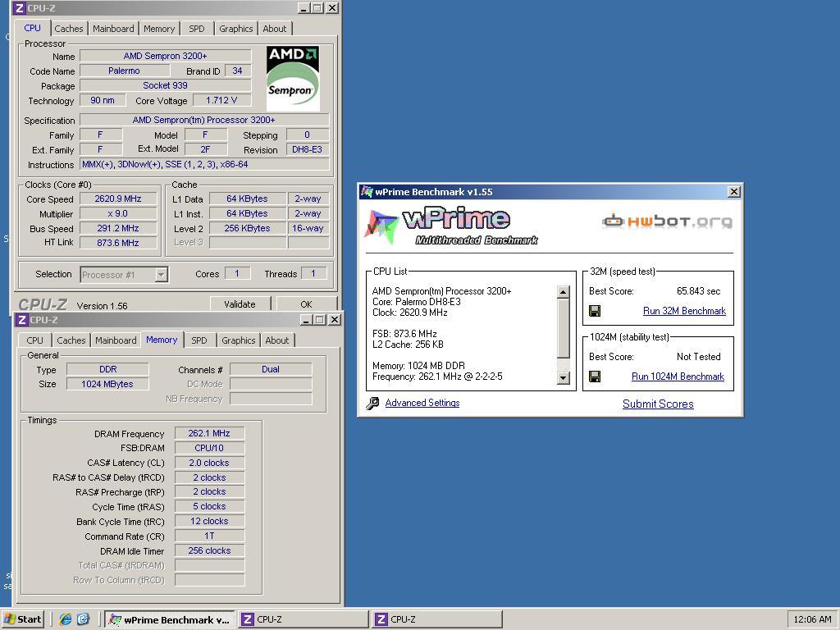Click the 12:06 AM system clock
Screen dimensions: 840x630
[x=812, y=619]
